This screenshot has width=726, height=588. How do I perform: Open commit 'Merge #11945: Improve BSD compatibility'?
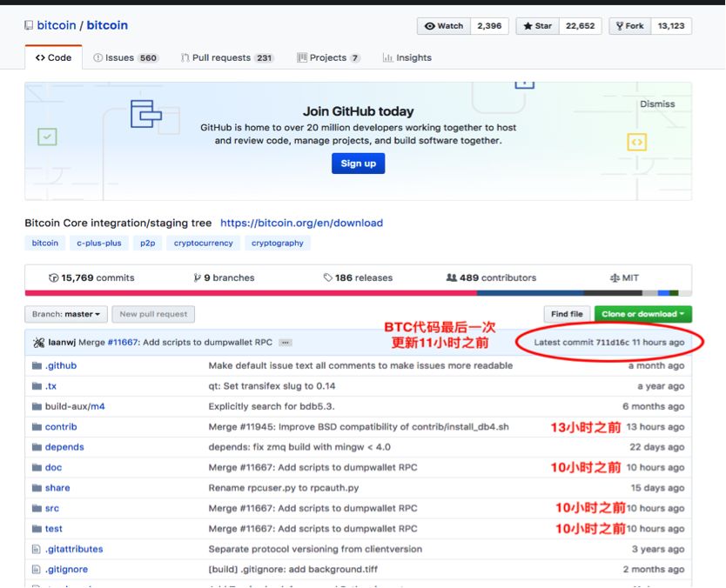(359, 426)
